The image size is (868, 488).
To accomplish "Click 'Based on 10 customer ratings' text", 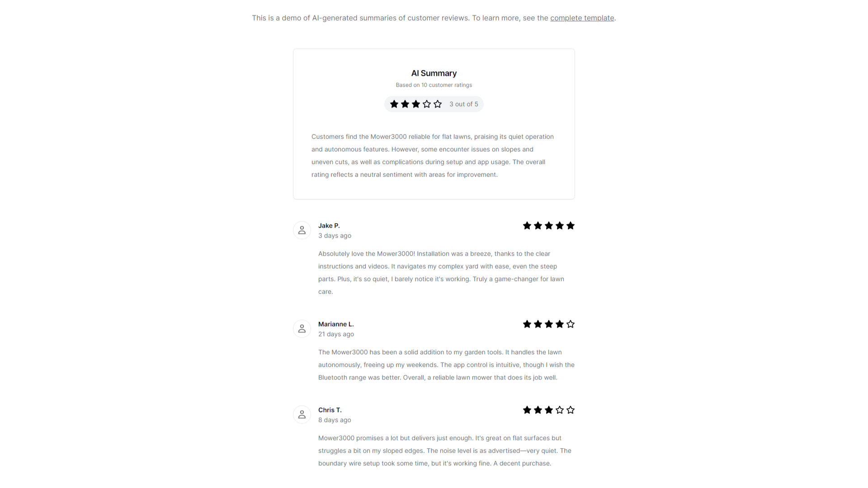I will [x=434, y=85].
